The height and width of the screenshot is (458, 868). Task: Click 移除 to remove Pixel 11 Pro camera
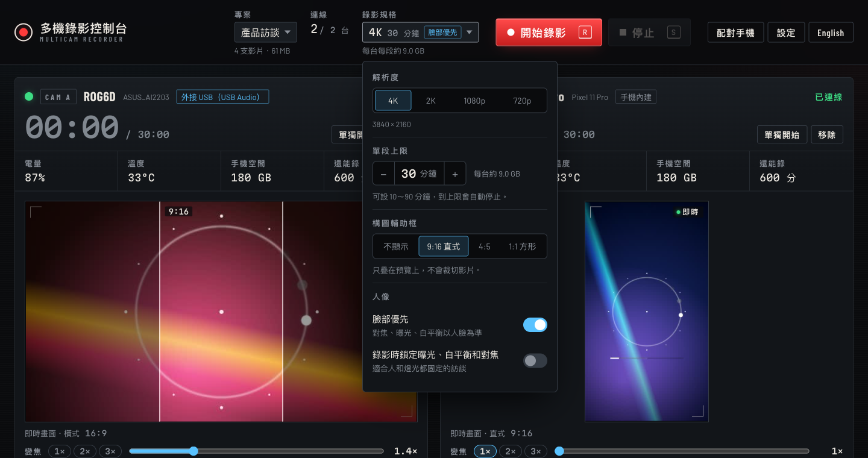(x=827, y=134)
